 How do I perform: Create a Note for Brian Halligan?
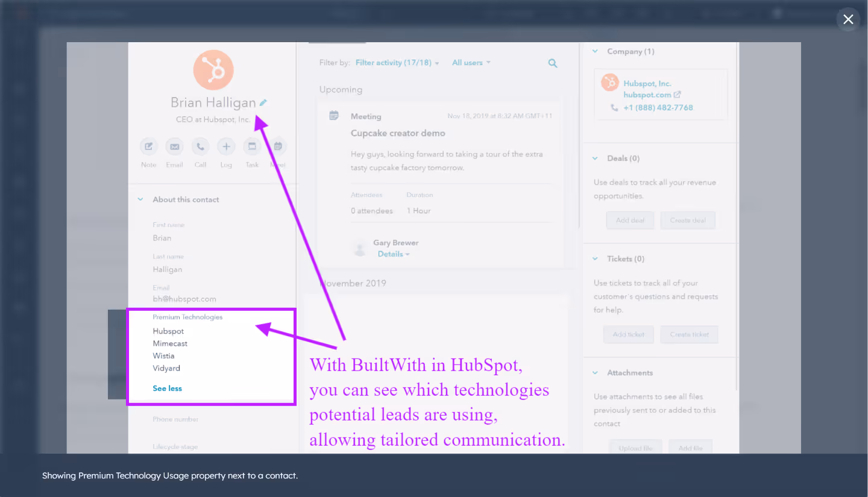pyautogui.click(x=148, y=146)
